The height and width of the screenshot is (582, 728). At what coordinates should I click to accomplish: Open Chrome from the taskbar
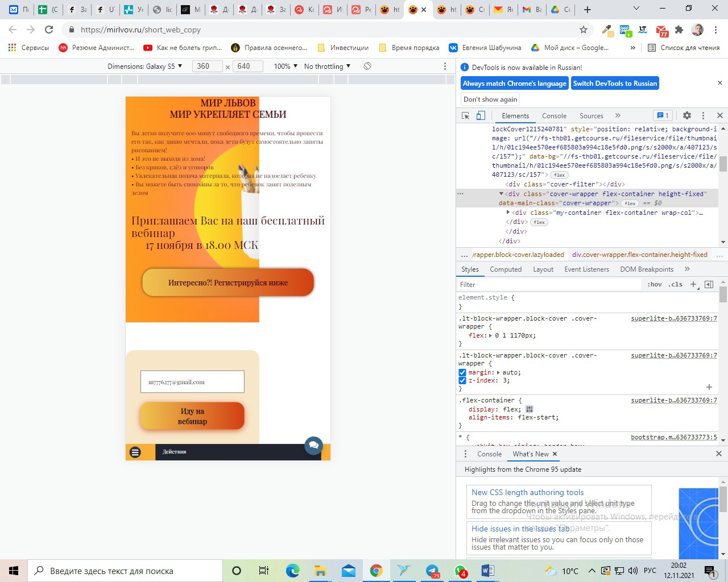[376, 571]
